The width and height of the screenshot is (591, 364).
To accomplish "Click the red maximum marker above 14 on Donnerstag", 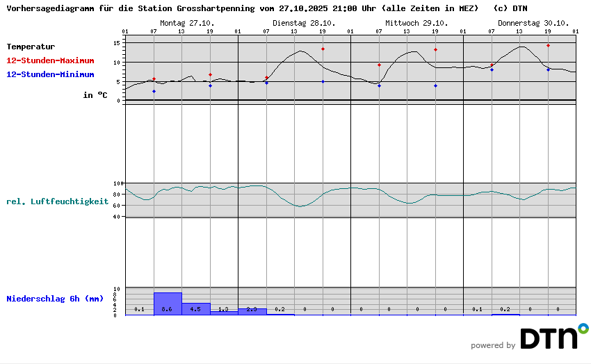I will click(x=548, y=45).
